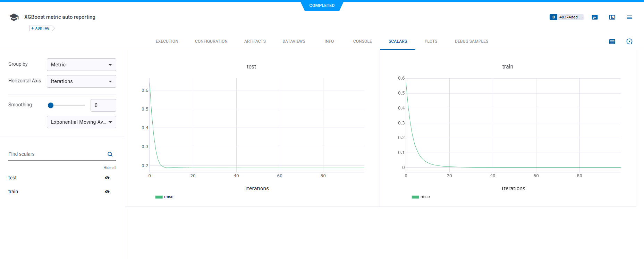
Task: Open the Group by Metric dropdown
Action: tap(81, 65)
